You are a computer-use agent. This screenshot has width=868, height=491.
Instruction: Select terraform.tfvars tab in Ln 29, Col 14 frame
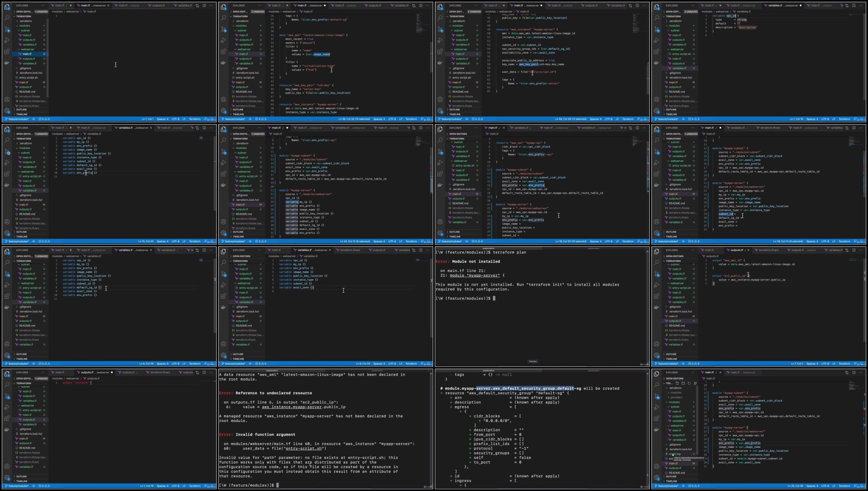tap(770, 128)
